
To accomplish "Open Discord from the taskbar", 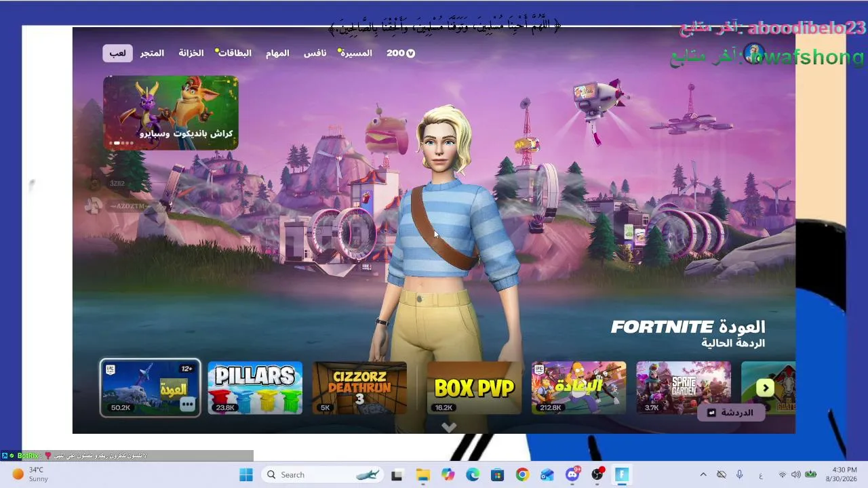I will [x=572, y=474].
